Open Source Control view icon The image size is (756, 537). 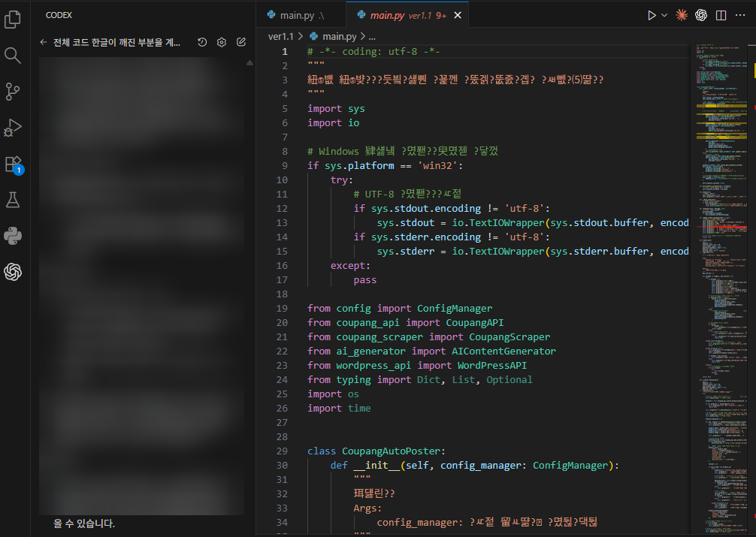pyautogui.click(x=13, y=92)
